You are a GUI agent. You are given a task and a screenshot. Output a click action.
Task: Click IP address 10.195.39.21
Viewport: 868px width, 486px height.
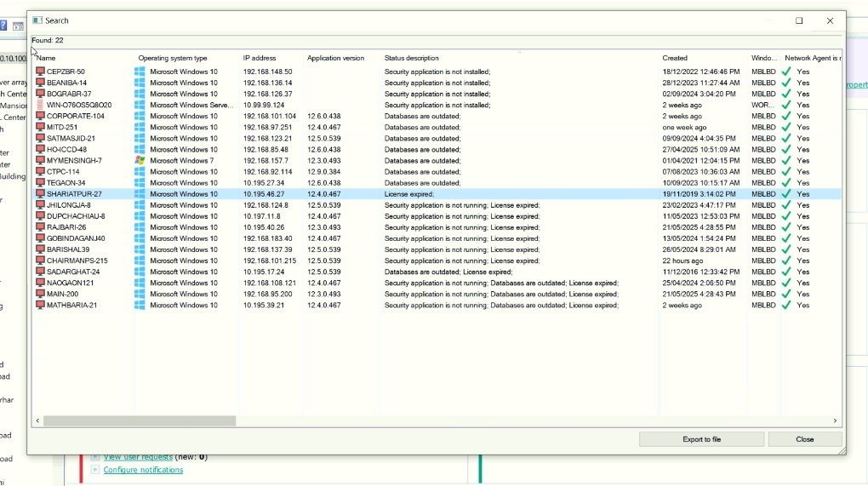264,305
